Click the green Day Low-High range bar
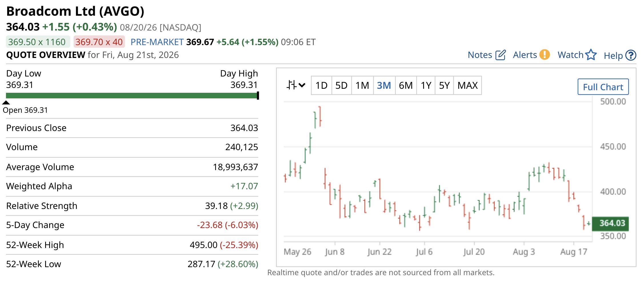Viewport: 644px width, 282px height. point(132,96)
